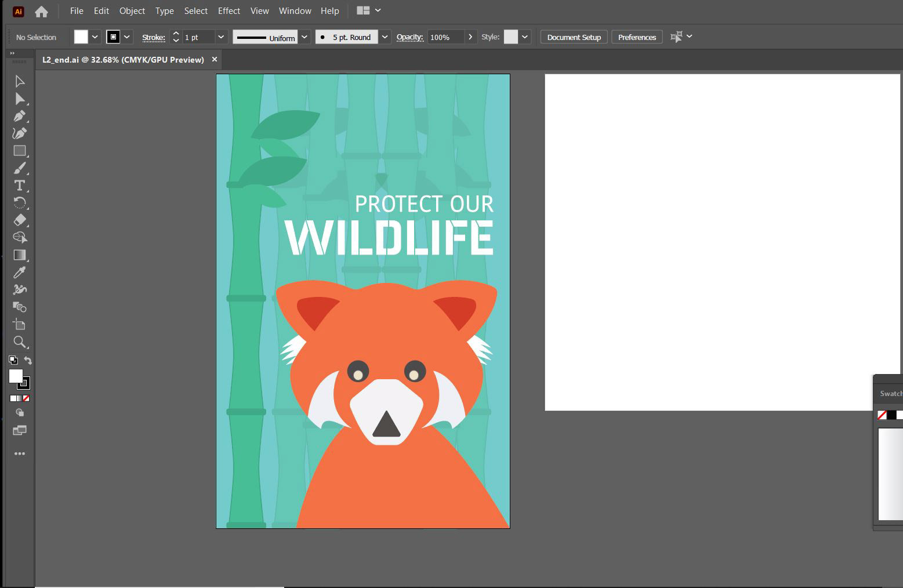Pick the Eyedropper tool

coord(20,273)
